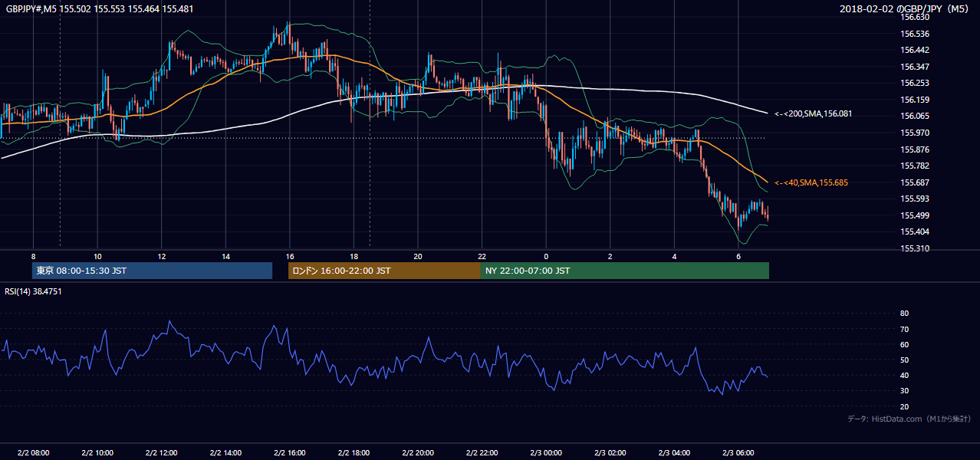
Task: Click the NY 22:00-07:00 JST session bar
Action: tap(624, 271)
